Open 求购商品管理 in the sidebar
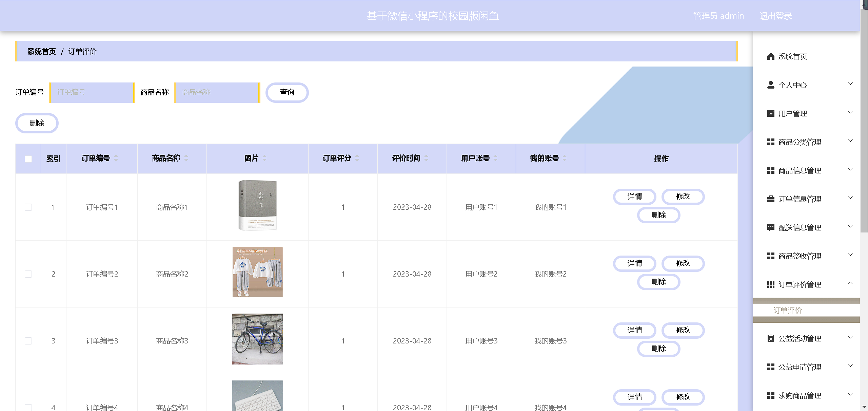Screen dimensions: 868x411 (x=799, y=395)
